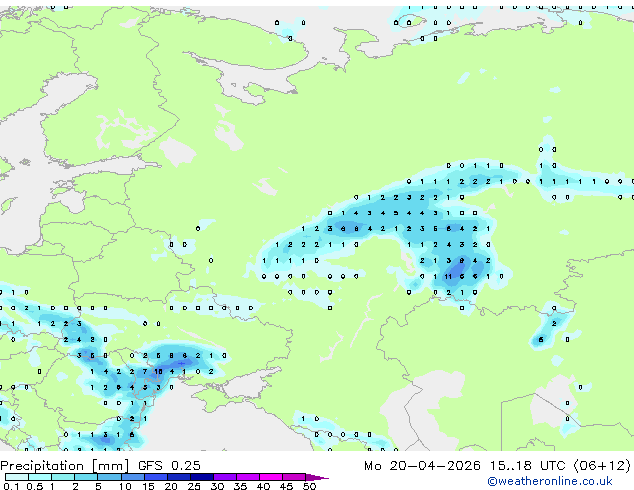This screenshot has height=490, width=634.
Task: Click the purple over-50 mm arrow swatch
Action: (x=316, y=477)
